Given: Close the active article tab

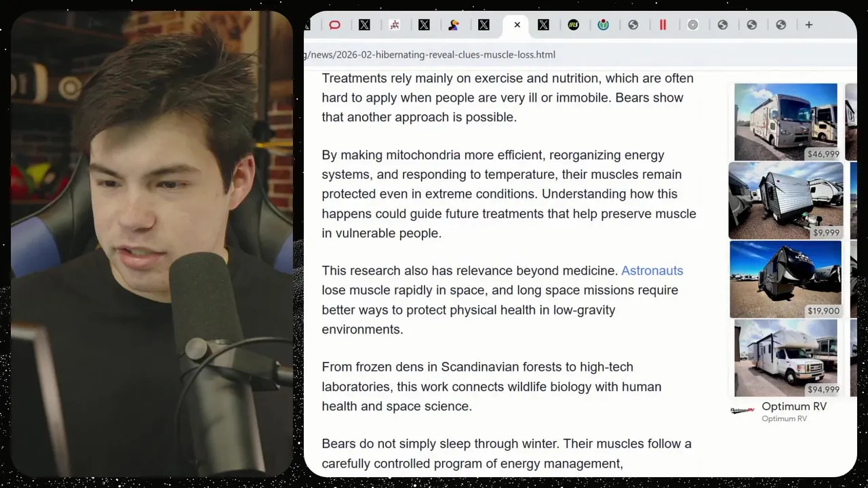Looking at the screenshot, I should 517,25.
